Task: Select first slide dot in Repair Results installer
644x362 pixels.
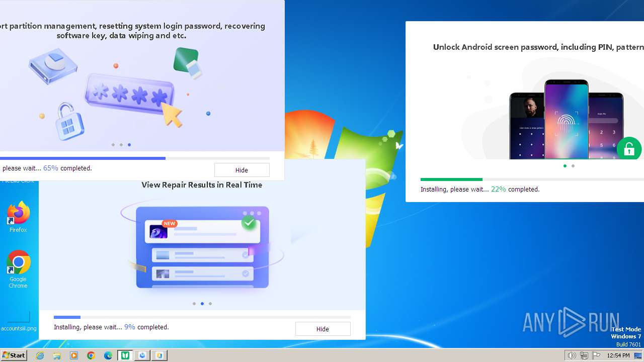Action: (194, 304)
